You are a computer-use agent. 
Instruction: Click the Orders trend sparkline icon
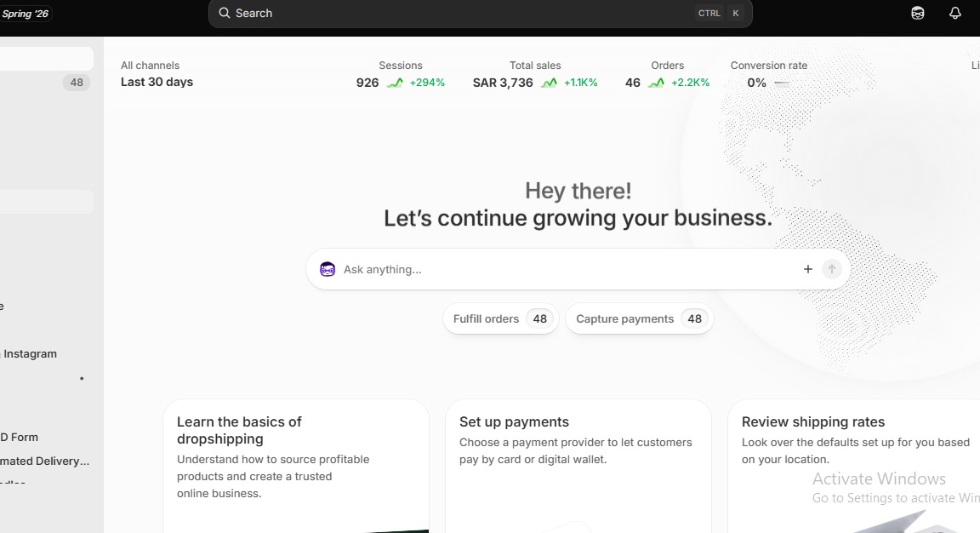(x=656, y=83)
